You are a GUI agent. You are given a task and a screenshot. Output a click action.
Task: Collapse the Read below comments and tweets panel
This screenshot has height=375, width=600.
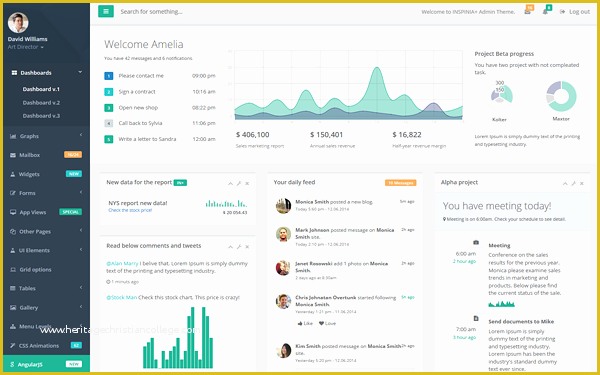[230, 247]
